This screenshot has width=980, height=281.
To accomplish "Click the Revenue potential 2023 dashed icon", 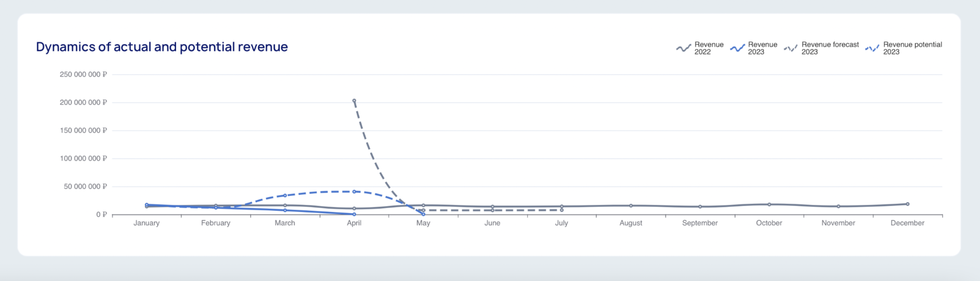I will pos(873,48).
